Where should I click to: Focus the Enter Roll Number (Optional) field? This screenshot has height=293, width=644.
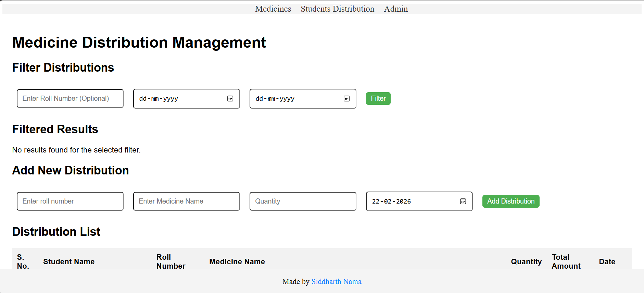[70, 99]
